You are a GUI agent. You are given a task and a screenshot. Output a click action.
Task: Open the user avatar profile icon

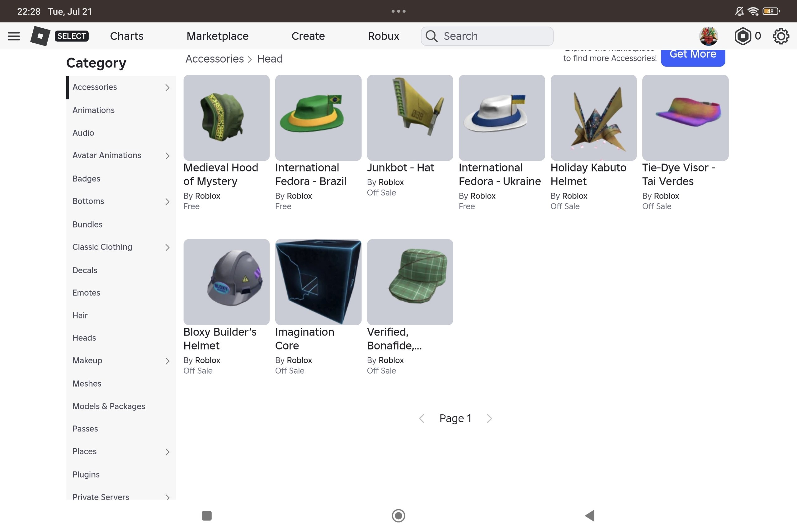click(x=708, y=36)
